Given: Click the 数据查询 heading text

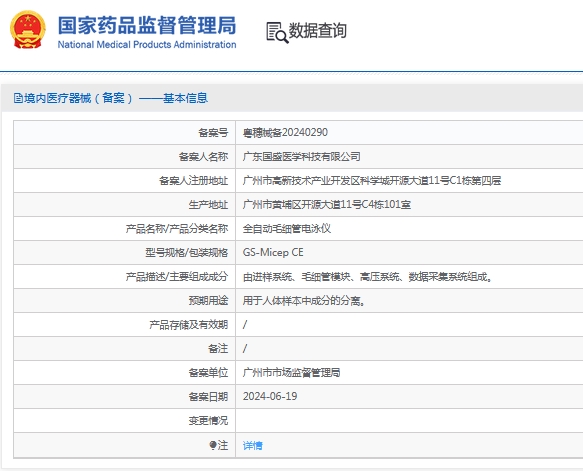Looking at the screenshot, I should point(318,30).
